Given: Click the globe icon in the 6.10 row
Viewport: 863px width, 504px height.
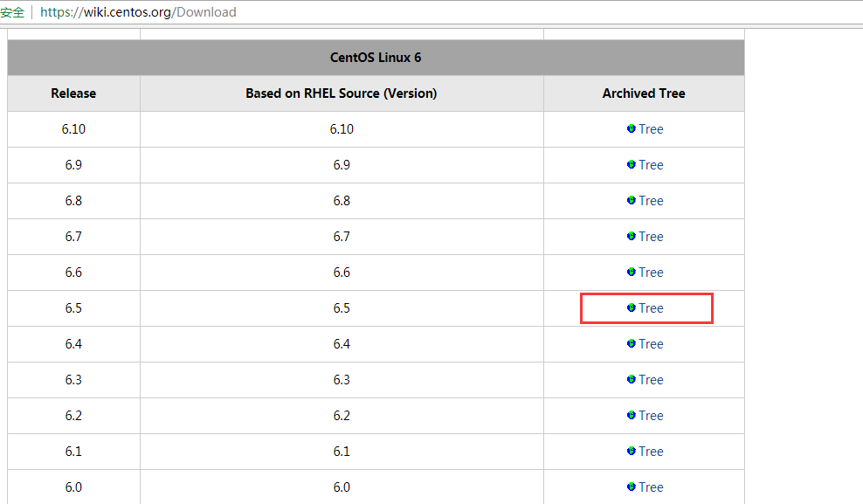Looking at the screenshot, I should [x=632, y=128].
